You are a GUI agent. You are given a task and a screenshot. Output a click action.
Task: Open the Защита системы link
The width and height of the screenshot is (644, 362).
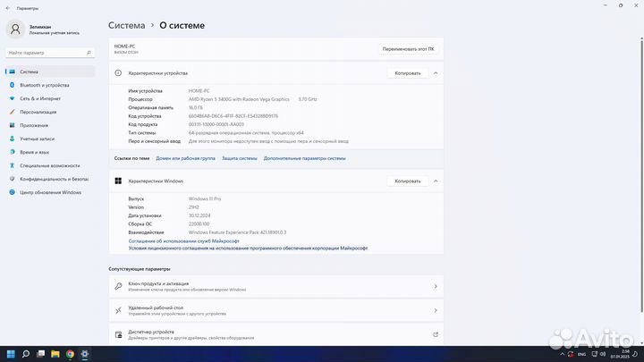point(240,158)
